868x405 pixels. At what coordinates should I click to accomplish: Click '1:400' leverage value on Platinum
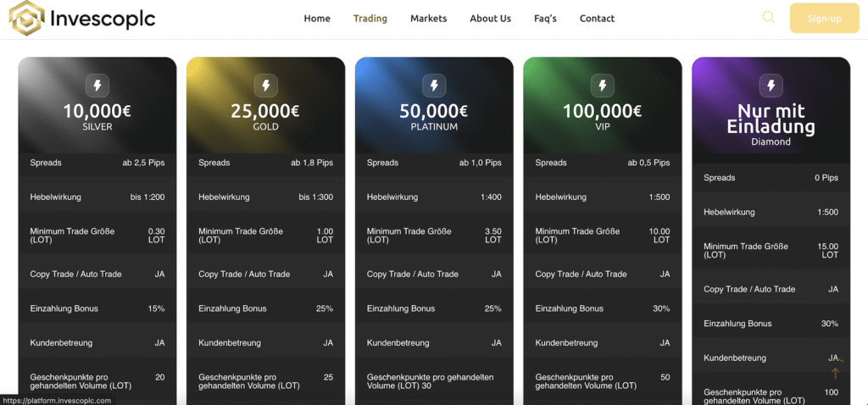492,197
